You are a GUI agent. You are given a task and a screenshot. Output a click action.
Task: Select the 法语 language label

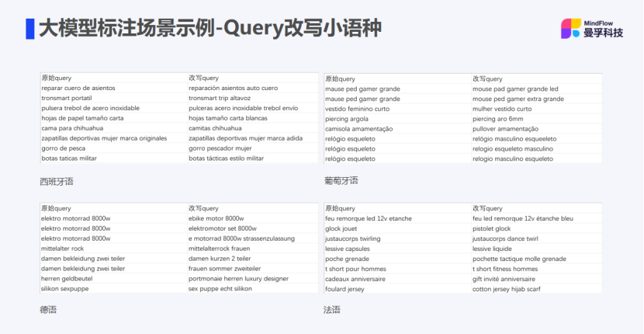point(332,310)
